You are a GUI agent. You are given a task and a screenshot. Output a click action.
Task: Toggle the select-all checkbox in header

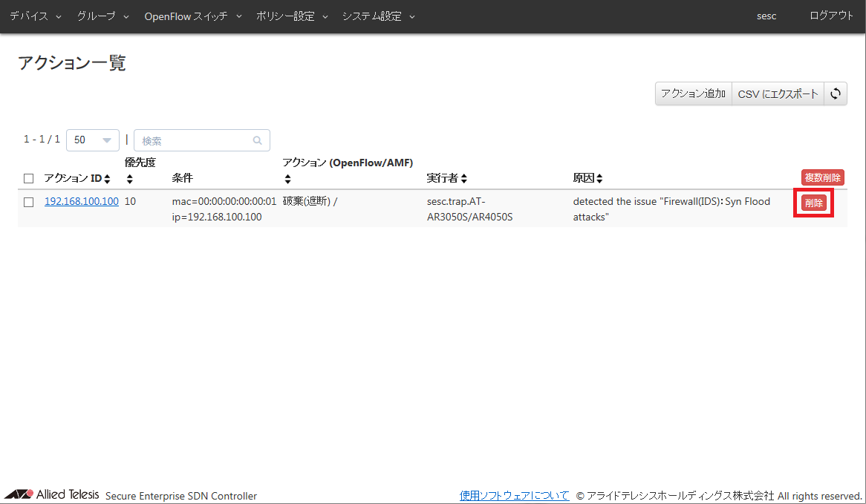(x=29, y=179)
